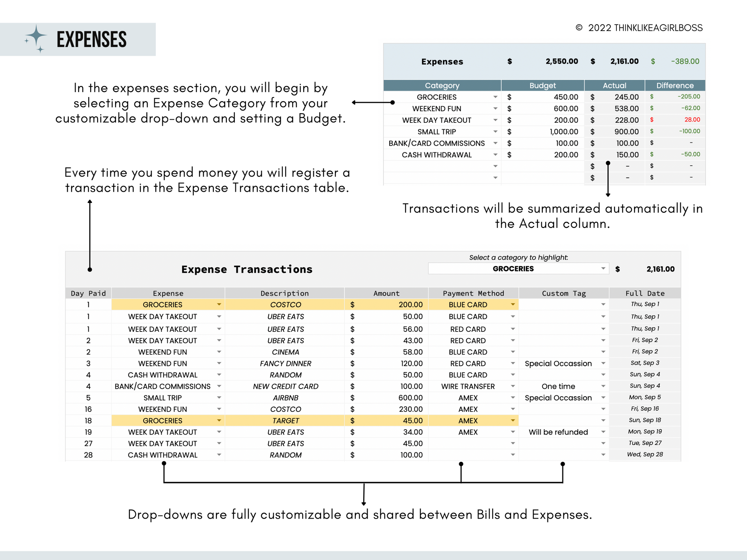Open the highlight category selector showing GROCERIES
This screenshot has height=560, width=747.
coord(603,268)
